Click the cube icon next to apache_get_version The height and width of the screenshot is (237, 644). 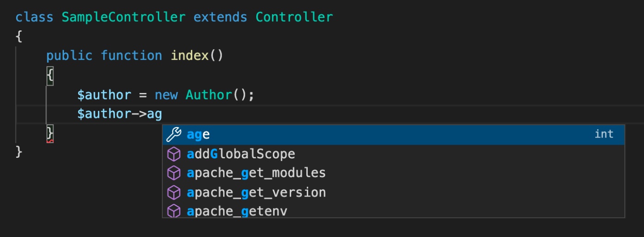tap(173, 192)
